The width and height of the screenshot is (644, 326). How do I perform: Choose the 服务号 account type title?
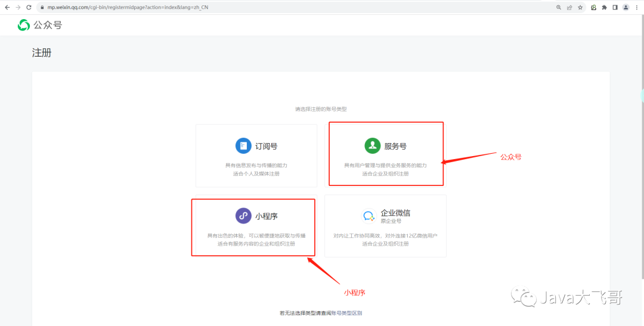pyautogui.click(x=395, y=146)
